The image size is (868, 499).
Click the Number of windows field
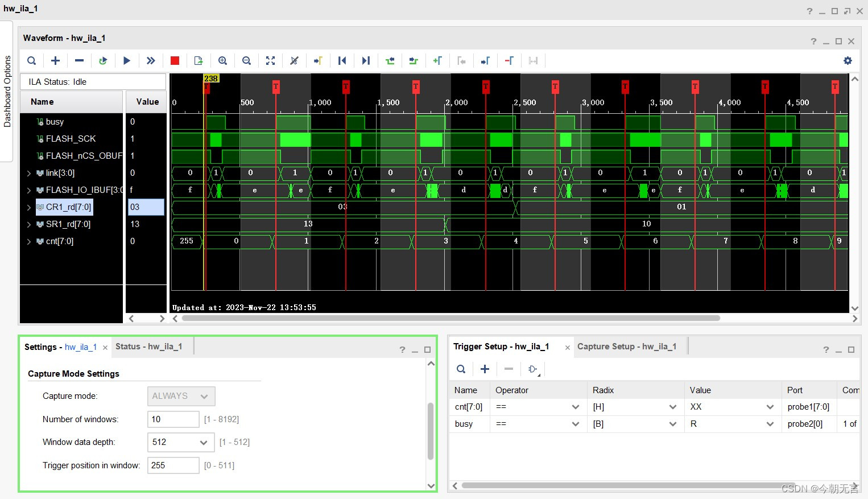pyautogui.click(x=173, y=419)
